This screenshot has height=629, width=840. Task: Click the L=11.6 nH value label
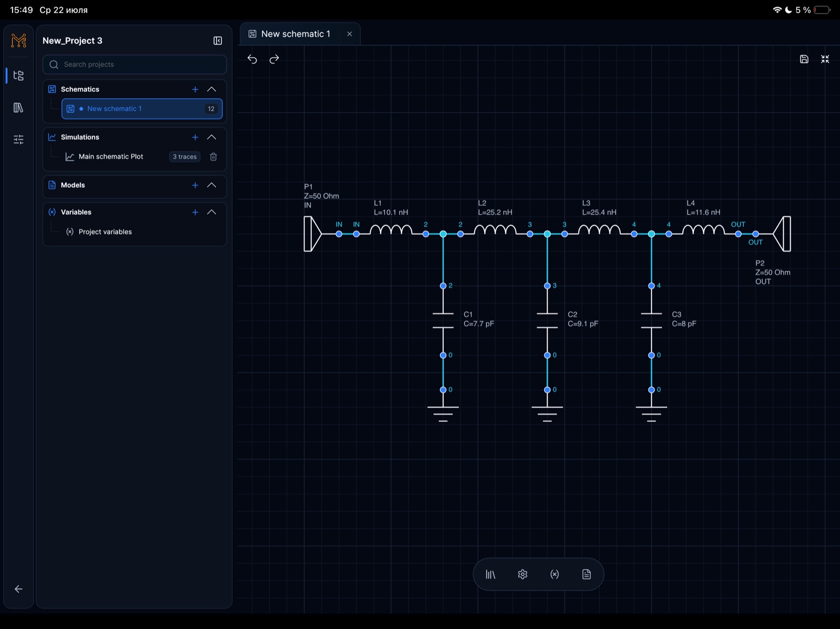click(x=703, y=212)
